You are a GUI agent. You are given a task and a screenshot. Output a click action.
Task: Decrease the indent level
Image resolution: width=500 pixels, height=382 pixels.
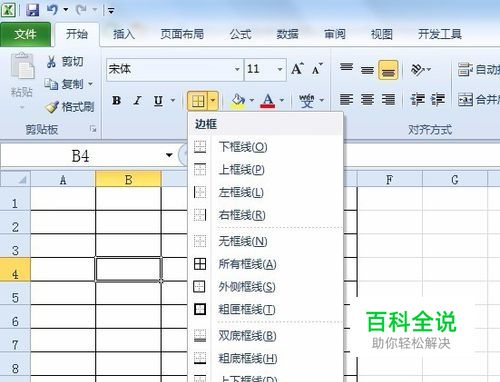tap(418, 99)
